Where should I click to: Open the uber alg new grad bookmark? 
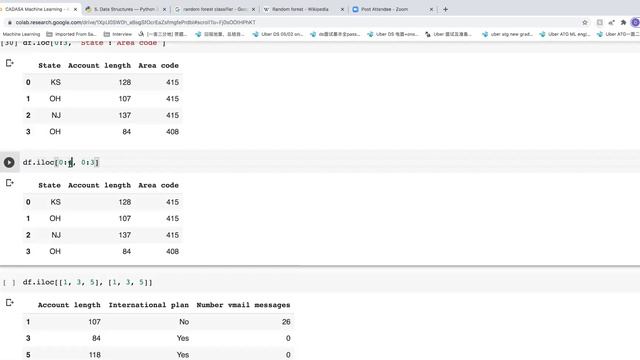(x=508, y=34)
